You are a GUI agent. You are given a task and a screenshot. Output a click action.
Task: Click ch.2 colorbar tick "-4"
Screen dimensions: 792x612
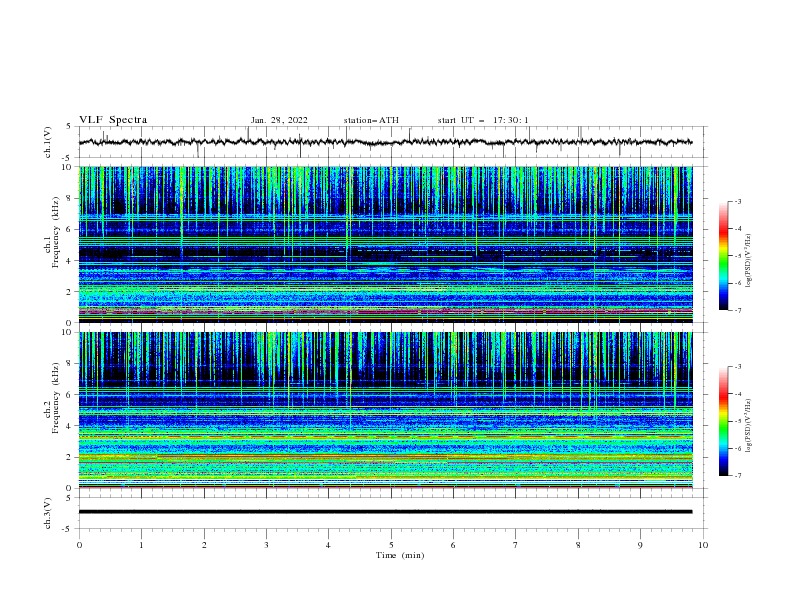click(737, 394)
